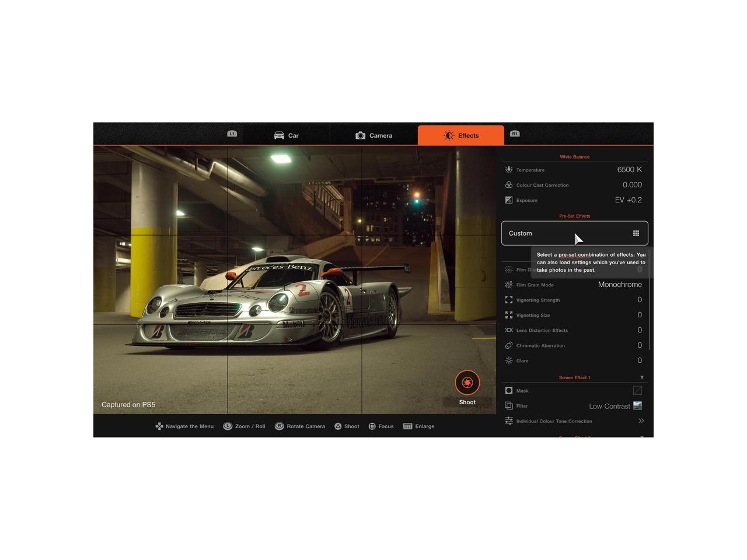Switch to the Camera tab
Screen dimensions: 747x560
pyautogui.click(x=373, y=135)
